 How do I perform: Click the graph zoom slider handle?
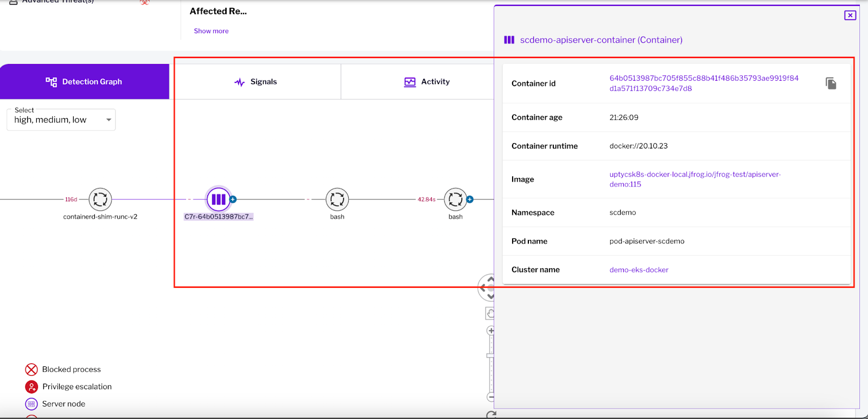click(x=490, y=356)
